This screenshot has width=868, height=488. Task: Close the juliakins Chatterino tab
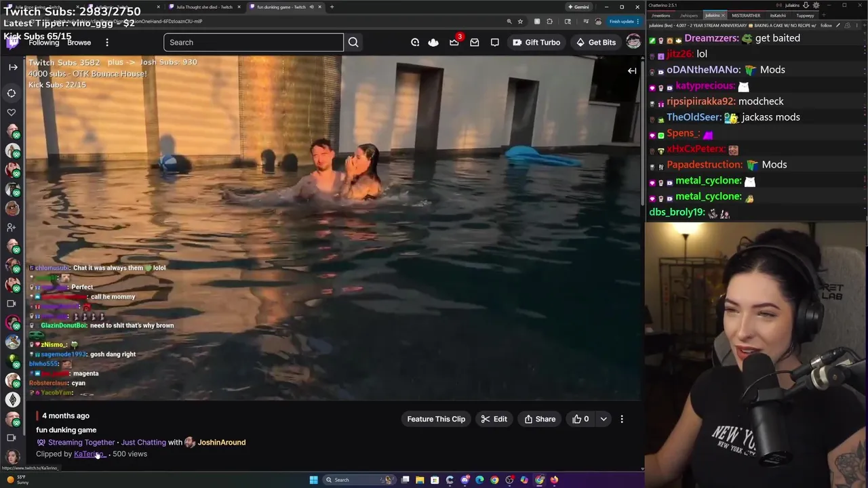click(x=723, y=15)
